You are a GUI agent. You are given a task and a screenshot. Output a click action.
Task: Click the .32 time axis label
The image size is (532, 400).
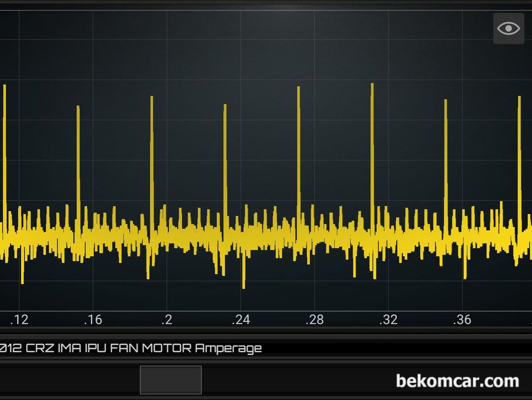pyautogui.click(x=388, y=320)
